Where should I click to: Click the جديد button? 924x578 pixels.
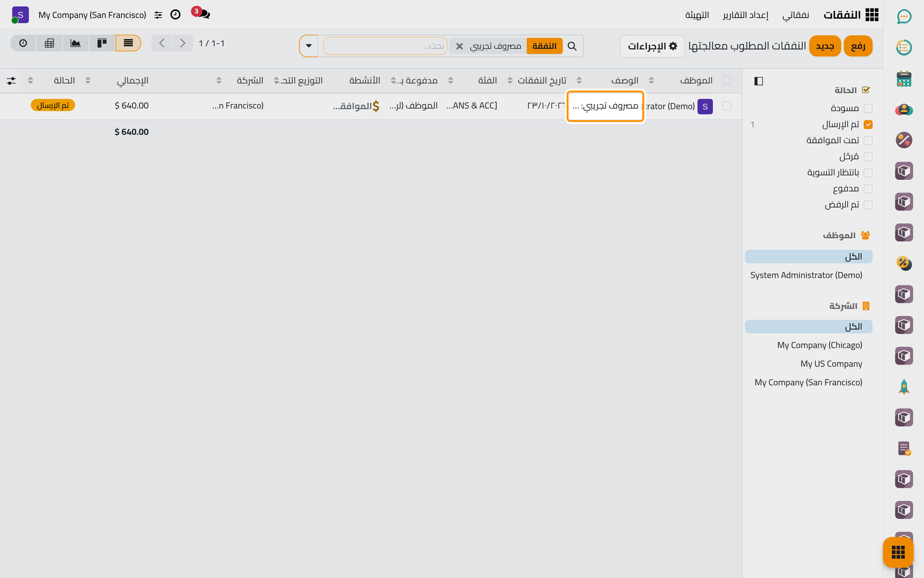click(825, 46)
